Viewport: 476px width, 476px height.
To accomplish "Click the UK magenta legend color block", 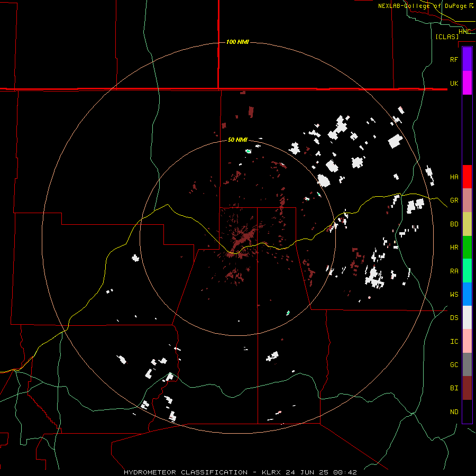I will (x=467, y=83).
